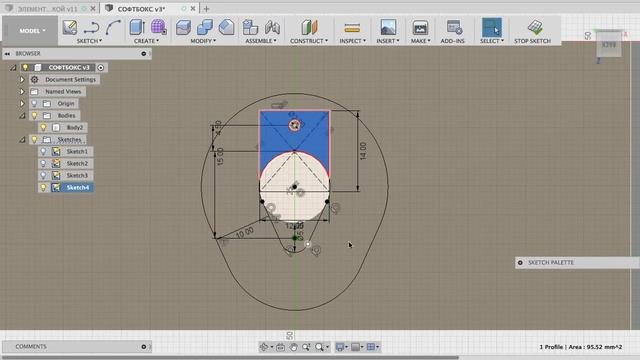Click the Comments panel options dot
Image resolution: width=640 pixels, height=360 pixels.
144,347
